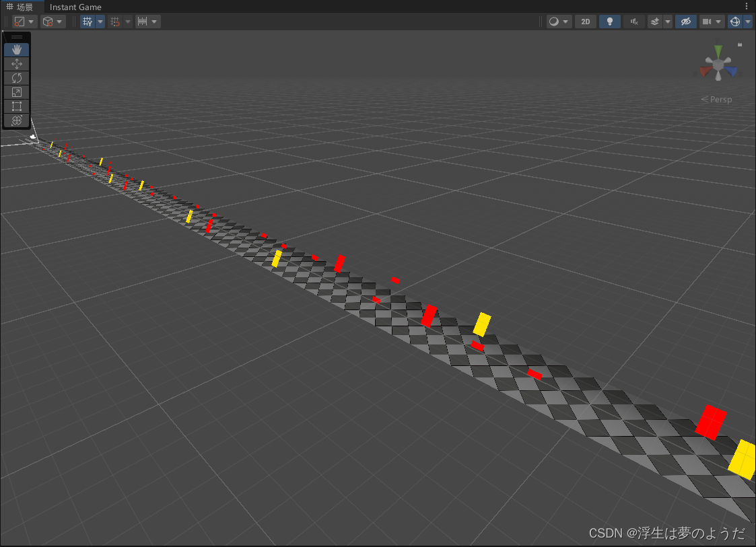
Task: Click the handle rotation Global/Local cube icon
Action: 48,22
